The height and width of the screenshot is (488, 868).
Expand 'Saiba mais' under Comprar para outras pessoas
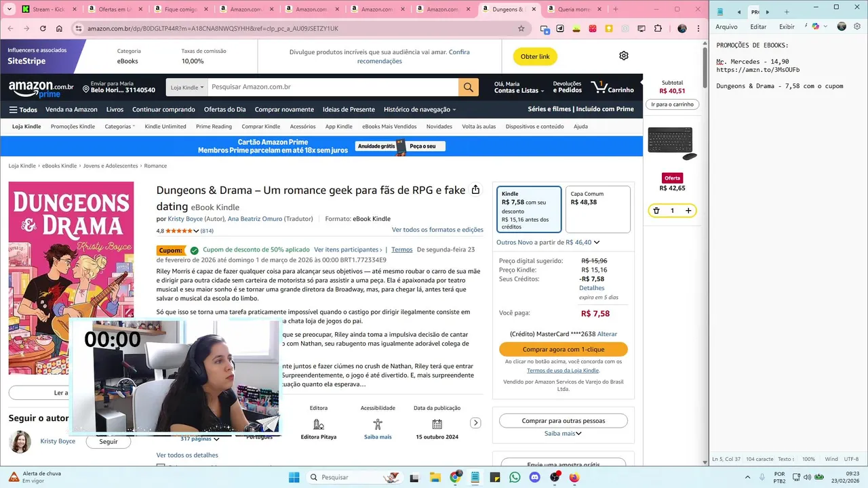[563, 434]
